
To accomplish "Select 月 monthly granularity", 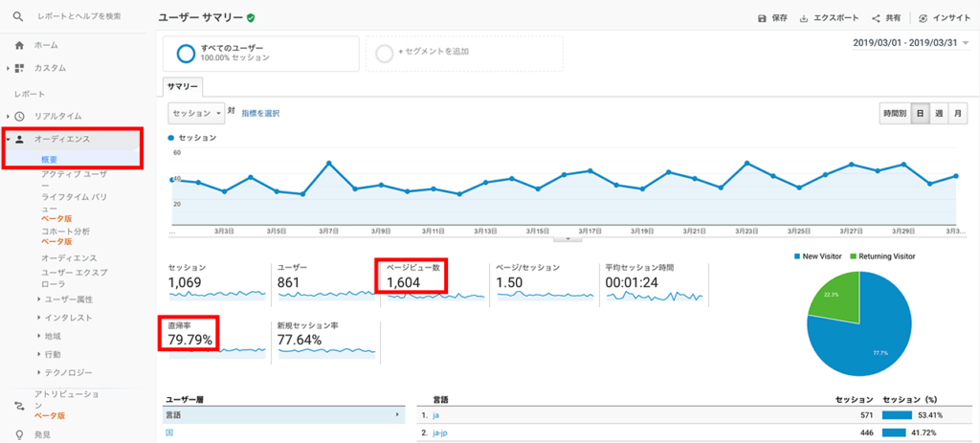I will (957, 114).
